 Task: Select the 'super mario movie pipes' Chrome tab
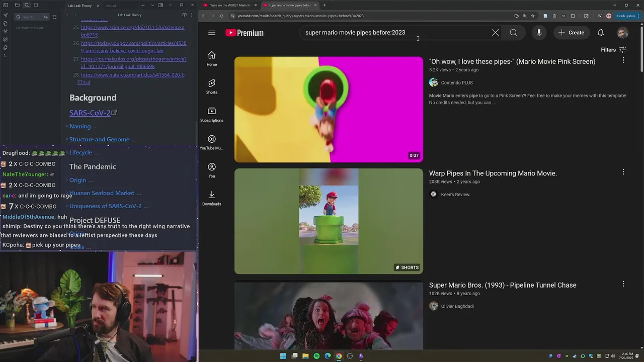click(x=289, y=5)
